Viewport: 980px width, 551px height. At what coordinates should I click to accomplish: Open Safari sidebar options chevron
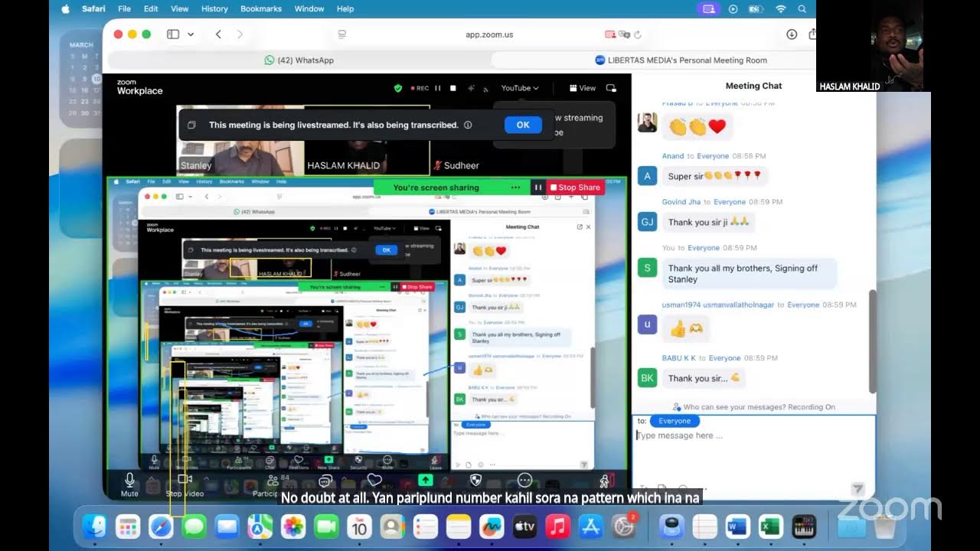(191, 34)
